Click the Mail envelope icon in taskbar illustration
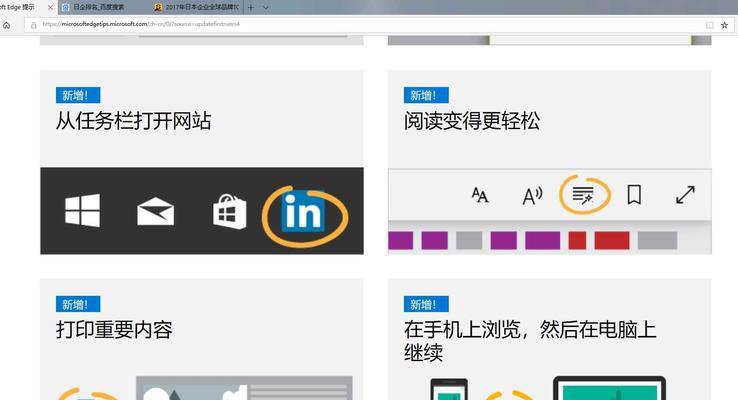Viewport: 738px width, 400px height. point(155,212)
